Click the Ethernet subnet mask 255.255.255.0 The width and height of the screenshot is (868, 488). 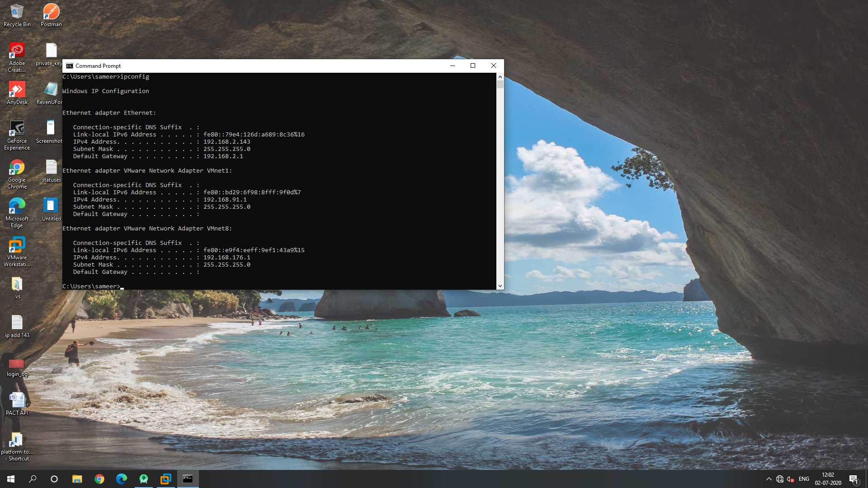pos(226,149)
